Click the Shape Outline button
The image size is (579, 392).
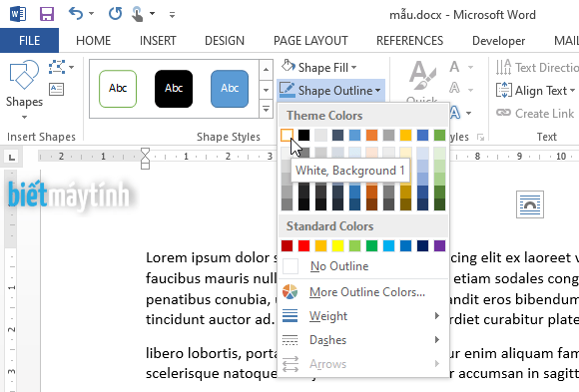330,90
